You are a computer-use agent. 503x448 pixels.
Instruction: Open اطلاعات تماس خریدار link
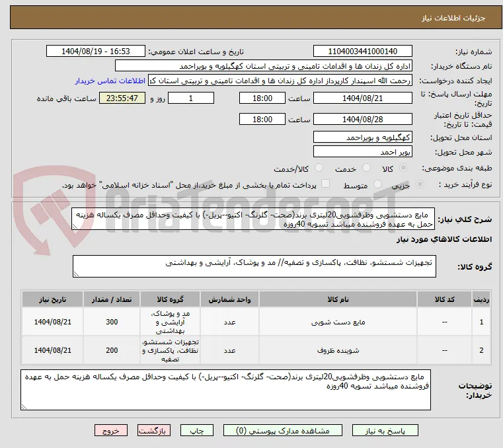110,81
